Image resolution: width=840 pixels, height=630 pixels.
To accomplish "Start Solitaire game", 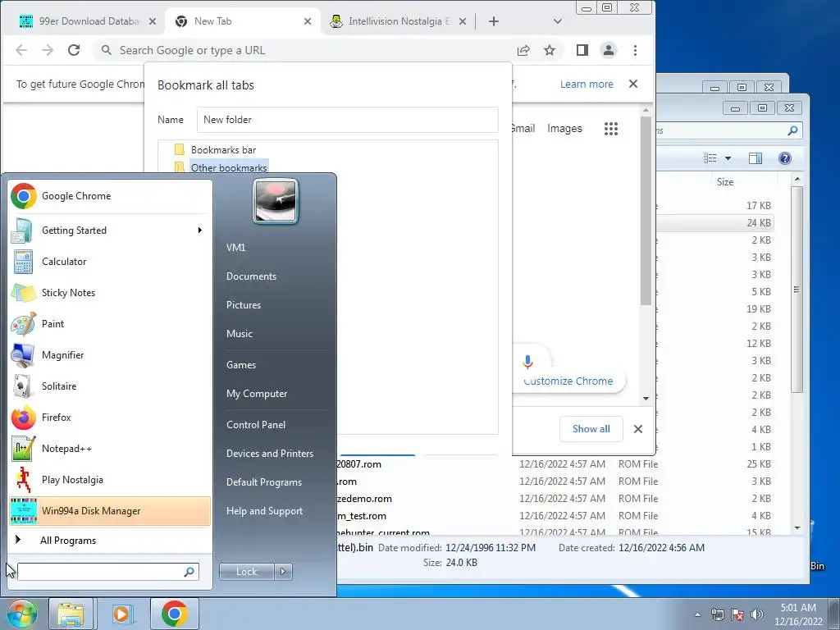I will 110,386.
